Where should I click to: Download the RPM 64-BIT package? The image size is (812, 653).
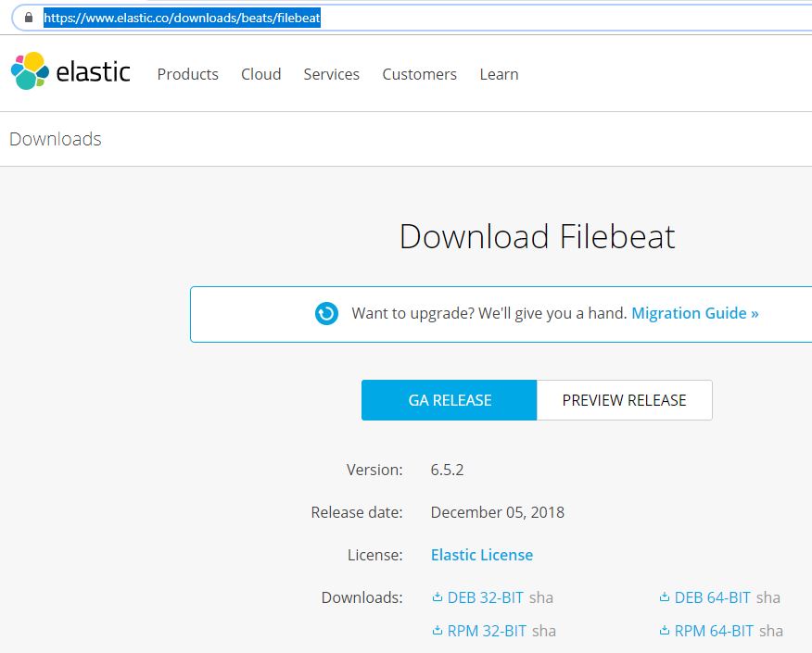coord(714,631)
